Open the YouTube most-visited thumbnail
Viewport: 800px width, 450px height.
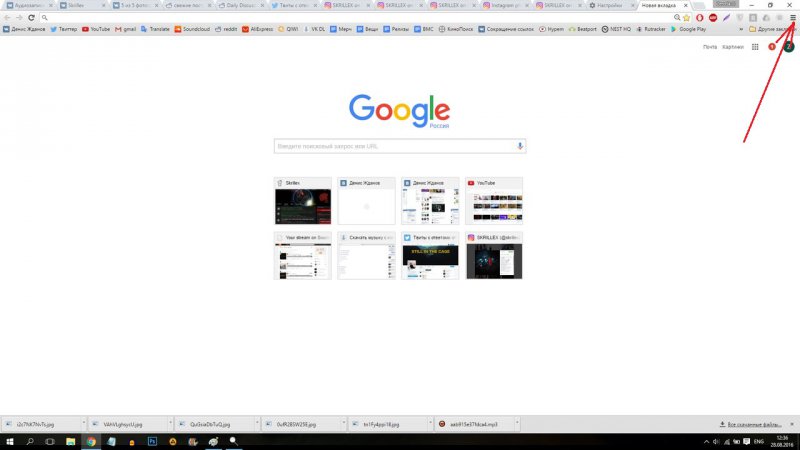[x=493, y=201]
